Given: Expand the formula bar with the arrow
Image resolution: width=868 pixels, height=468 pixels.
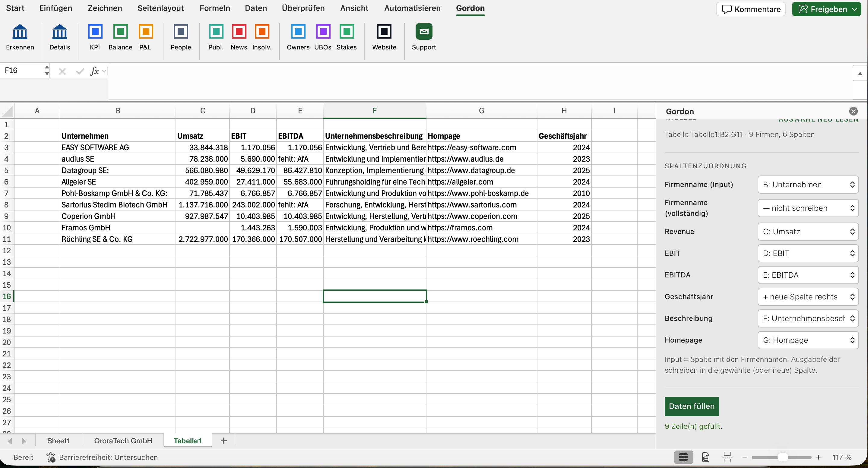Looking at the screenshot, I should (860, 73).
